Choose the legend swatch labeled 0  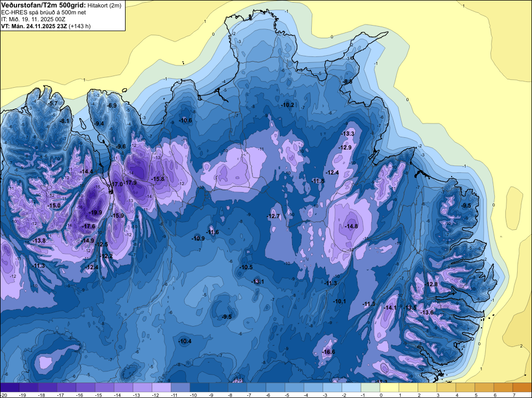pyautogui.click(x=389, y=387)
